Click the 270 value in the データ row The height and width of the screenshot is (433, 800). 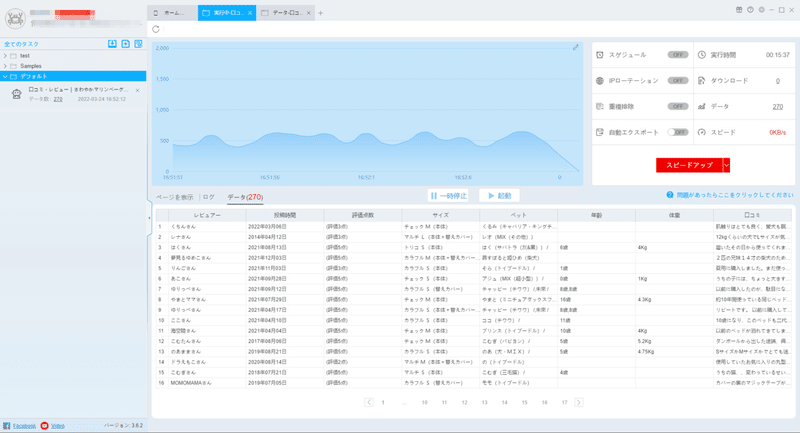pyautogui.click(x=778, y=107)
